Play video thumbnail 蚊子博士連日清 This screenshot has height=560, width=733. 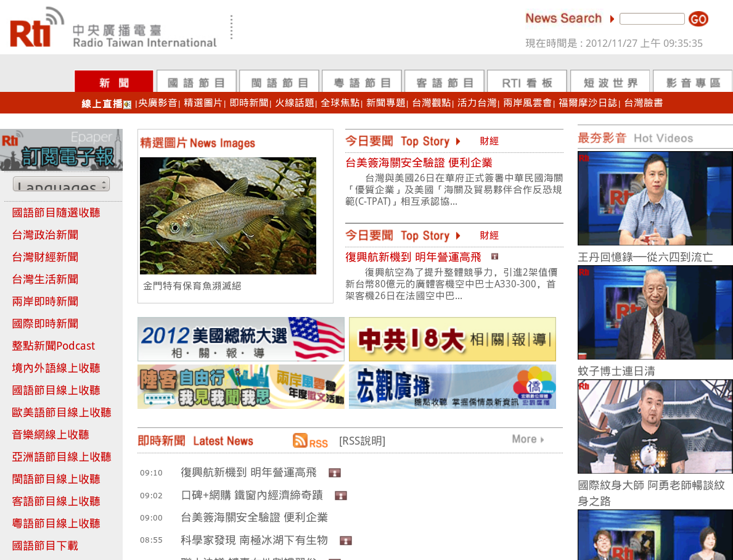click(x=655, y=313)
